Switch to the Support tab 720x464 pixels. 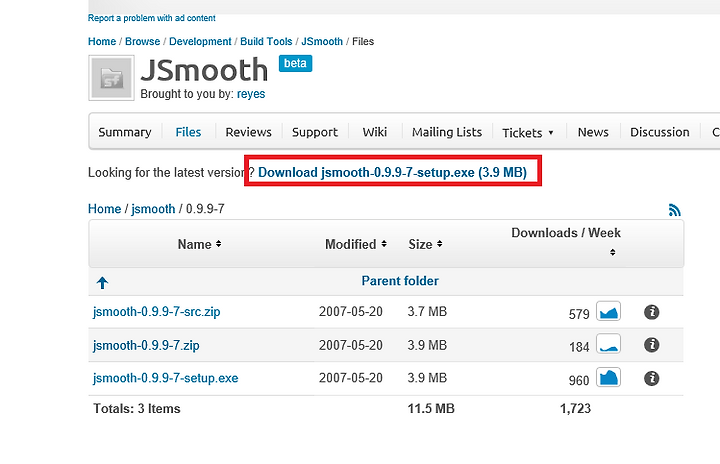click(x=315, y=132)
